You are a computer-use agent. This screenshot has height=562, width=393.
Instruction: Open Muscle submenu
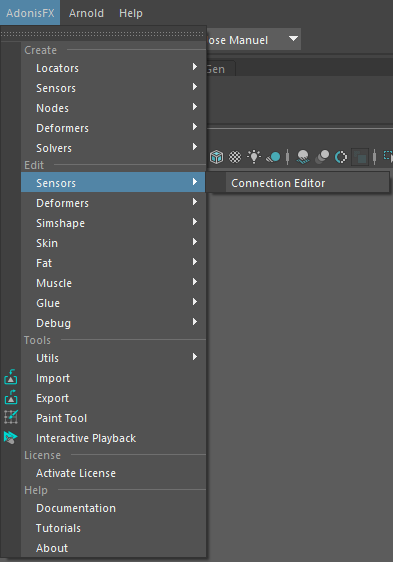113,284
